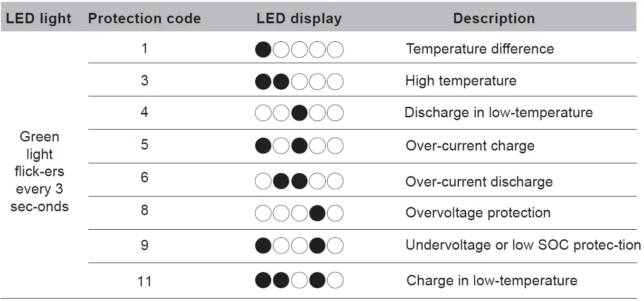This screenshot has height=301, width=644.
Task: Click the "Charge in low-temperature" description
Action: pos(492,280)
